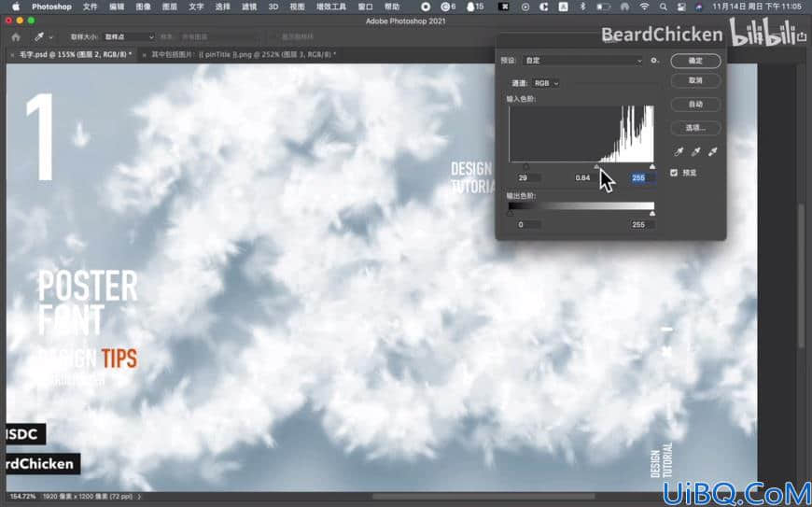Select the Eyedropper tool icon
The width and height of the screenshot is (812, 507).
coord(39,37)
